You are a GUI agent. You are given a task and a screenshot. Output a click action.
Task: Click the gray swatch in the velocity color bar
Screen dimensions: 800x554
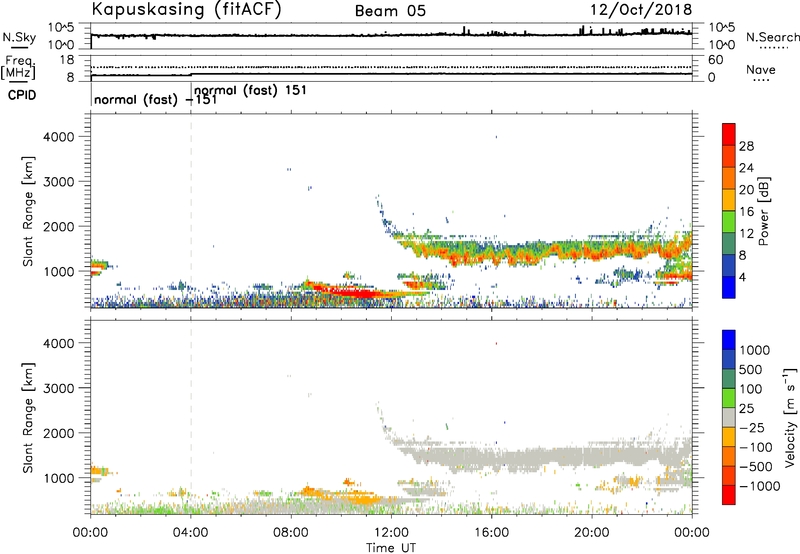[x=729, y=418]
